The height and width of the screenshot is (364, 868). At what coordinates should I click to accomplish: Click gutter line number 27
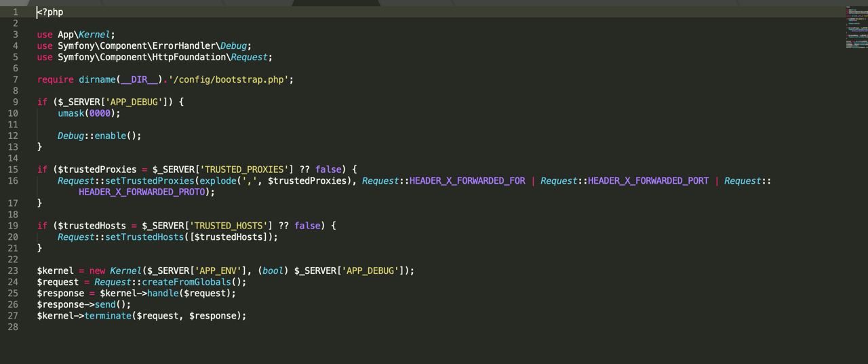(13, 316)
